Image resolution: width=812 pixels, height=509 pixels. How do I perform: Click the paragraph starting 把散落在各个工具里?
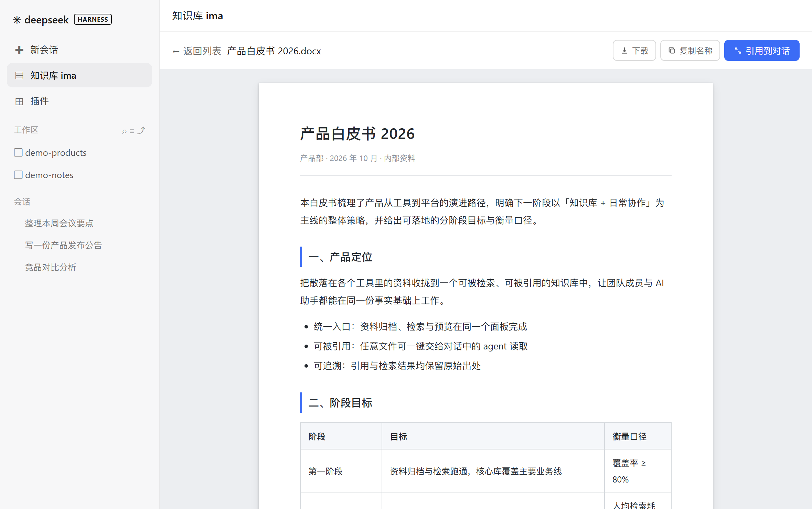(x=482, y=292)
